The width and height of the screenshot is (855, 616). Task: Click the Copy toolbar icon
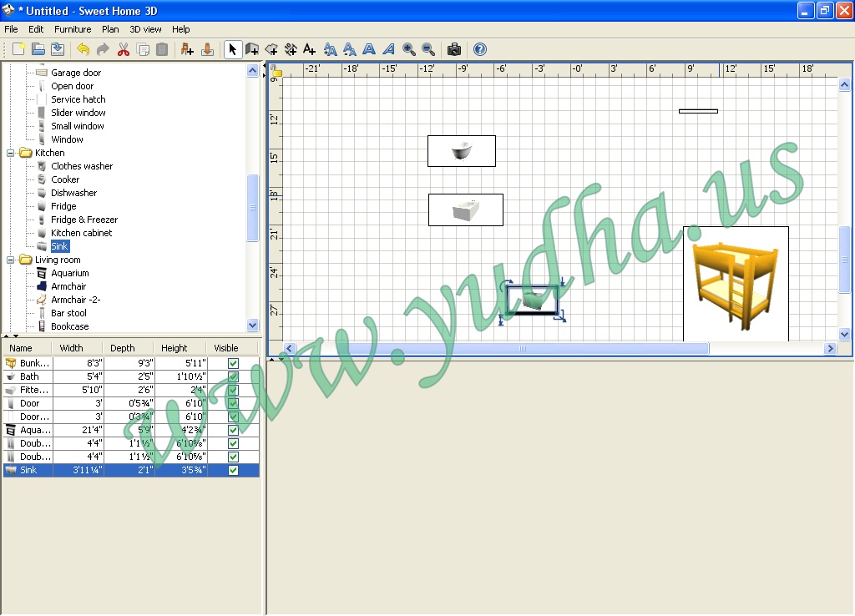pos(143,49)
